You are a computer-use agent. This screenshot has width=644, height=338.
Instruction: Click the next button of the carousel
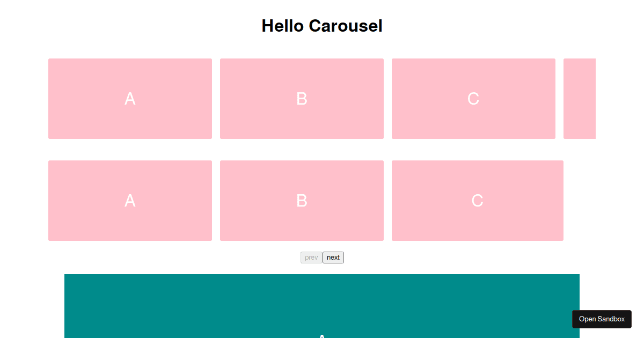coord(333,258)
